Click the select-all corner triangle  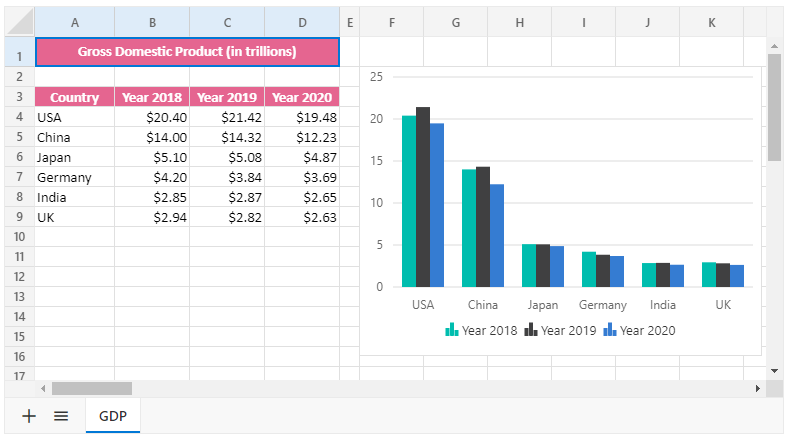pyautogui.click(x=20, y=22)
